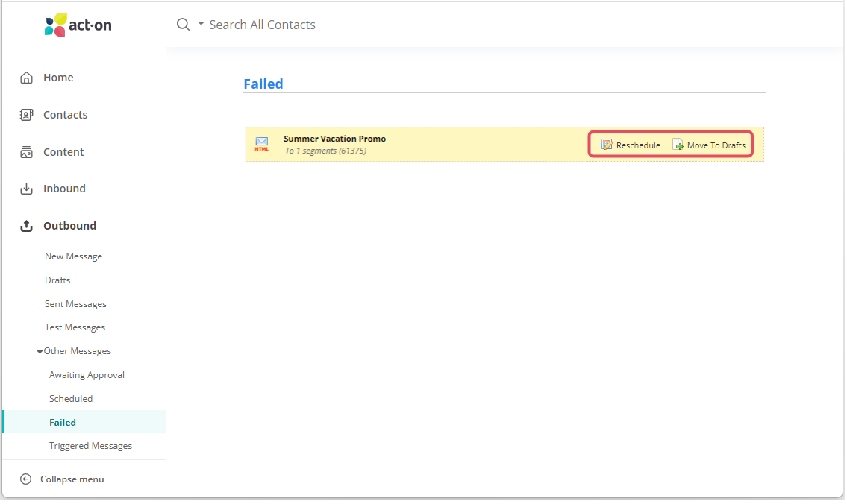Click the Act-On logo

point(78,25)
